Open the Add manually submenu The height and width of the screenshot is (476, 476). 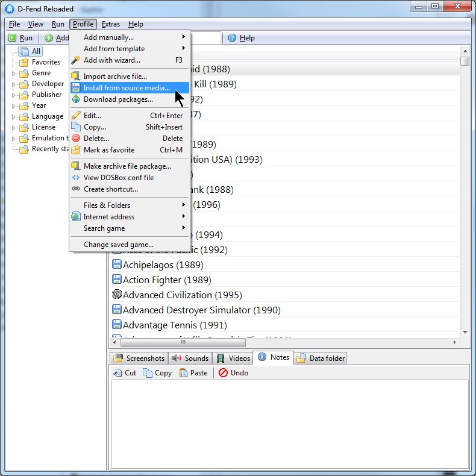130,37
